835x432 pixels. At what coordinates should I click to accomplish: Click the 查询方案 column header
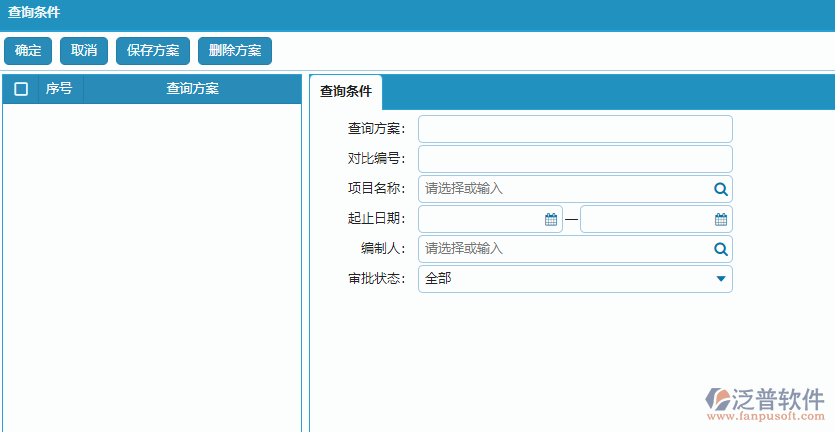(192, 89)
